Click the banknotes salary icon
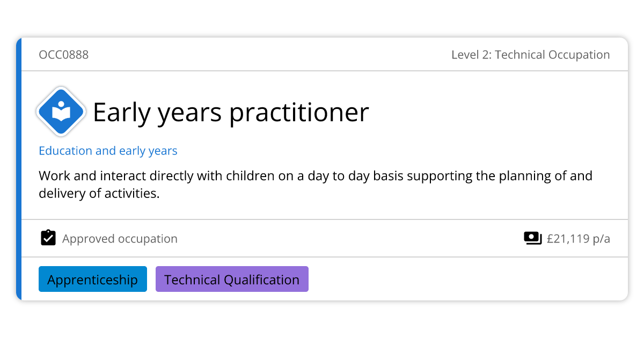 [532, 239]
